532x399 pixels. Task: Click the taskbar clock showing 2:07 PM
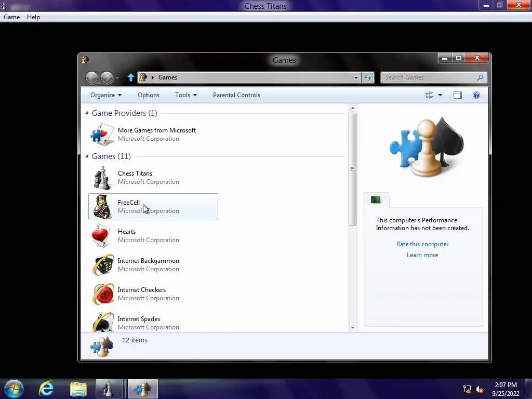coord(506,389)
